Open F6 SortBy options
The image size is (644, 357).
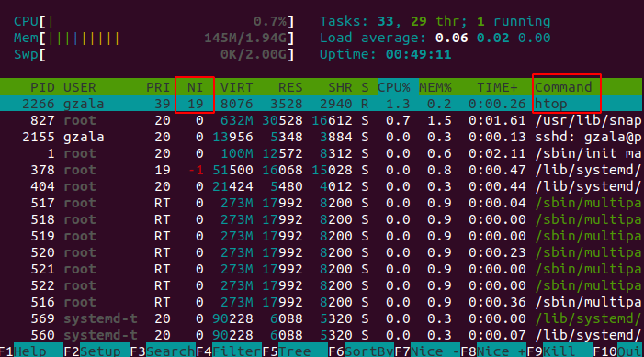pos(361,351)
